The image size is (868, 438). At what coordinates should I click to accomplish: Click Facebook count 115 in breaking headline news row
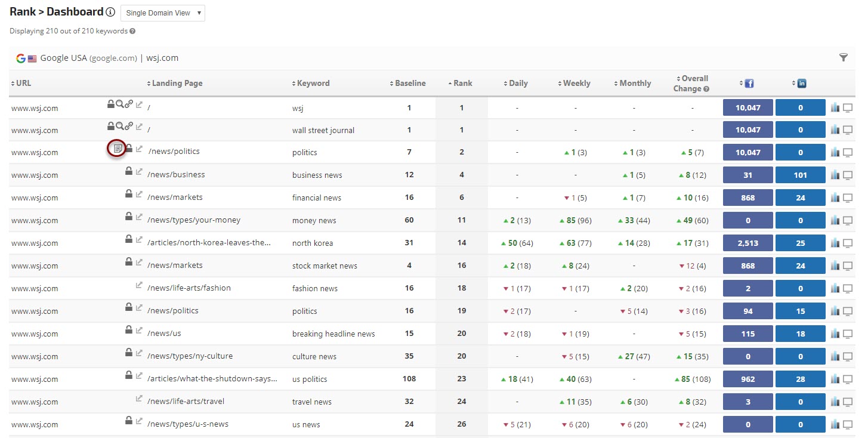748,334
